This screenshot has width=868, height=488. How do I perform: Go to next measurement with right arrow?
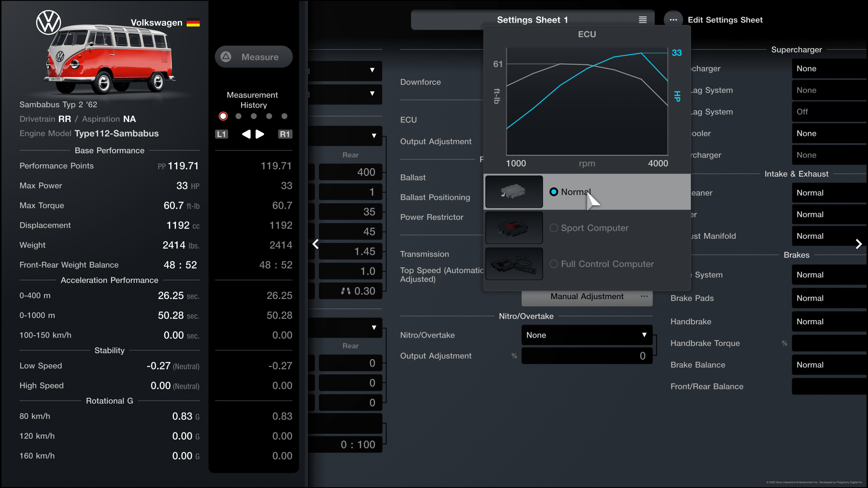click(260, 134)
